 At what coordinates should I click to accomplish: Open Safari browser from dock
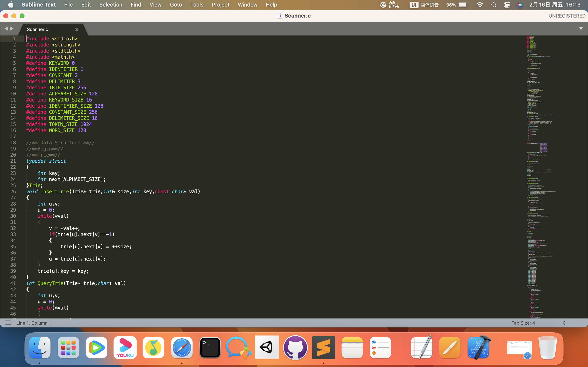(x=182, y=348)
